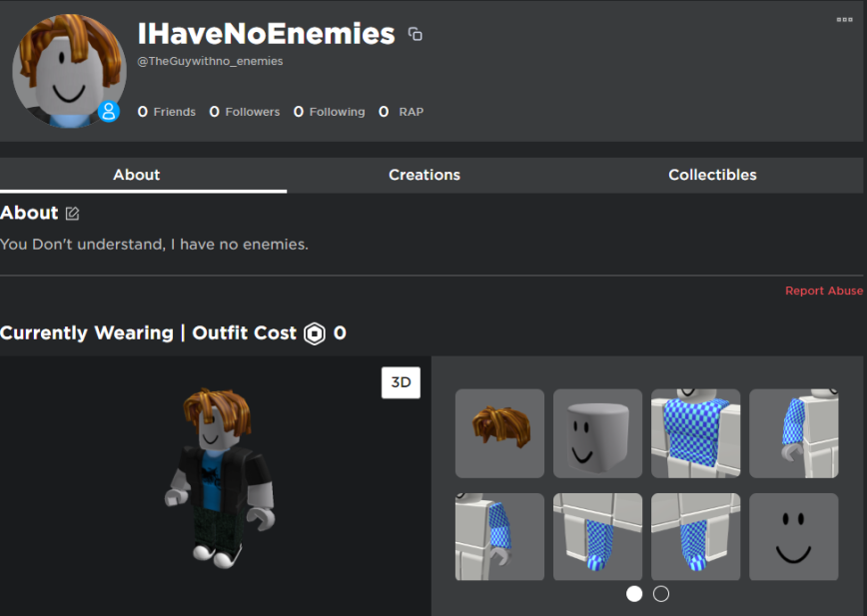Screen dimensions: 867x616
Task: Click the 'Outfit Cost' label
Action: click(x=245, y=333)
